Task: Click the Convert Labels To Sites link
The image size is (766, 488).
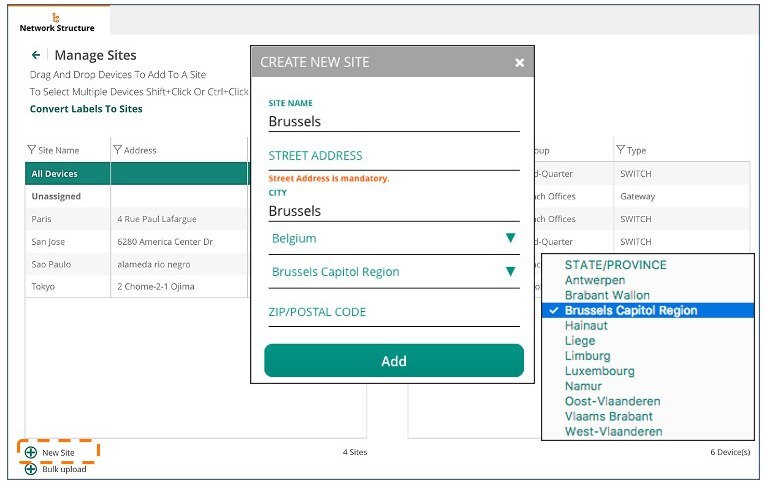Action: click(x=86, y=109)
